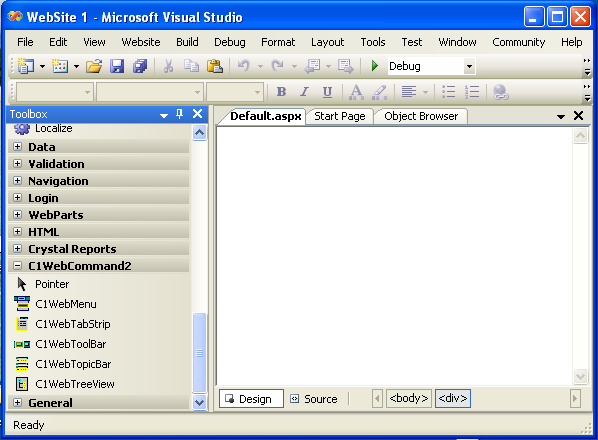
Task: Switch to Design view
Action: [x=251, y=399]
